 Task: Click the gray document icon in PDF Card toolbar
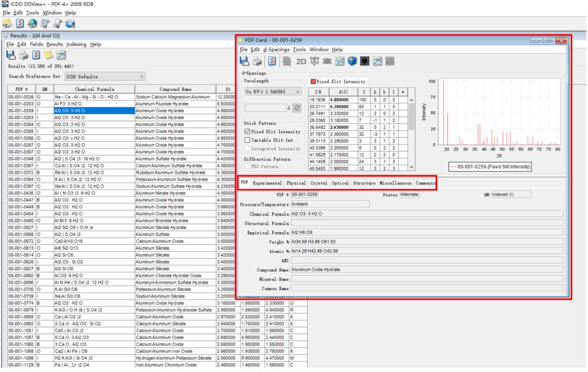point(287,61)
